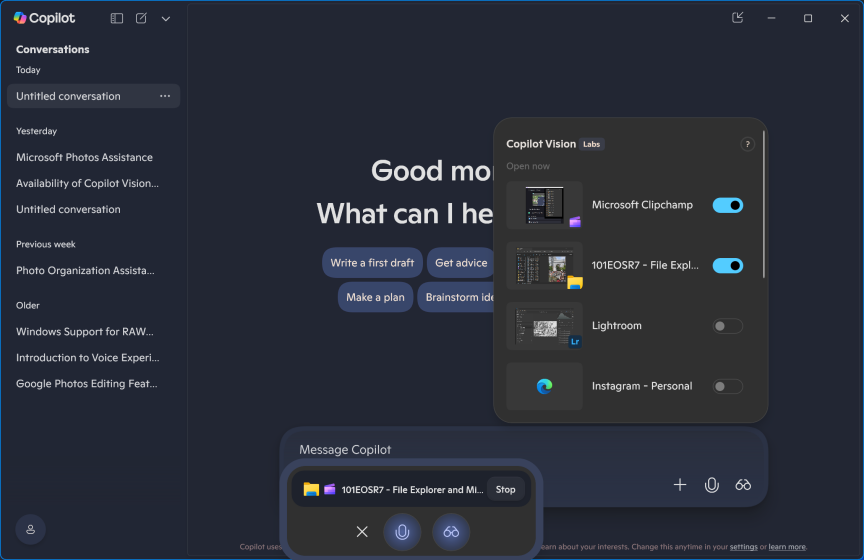Select Photo Organization Assistant conversation
The height and width of the screenshot is (560, 864).
pos(85,270)
